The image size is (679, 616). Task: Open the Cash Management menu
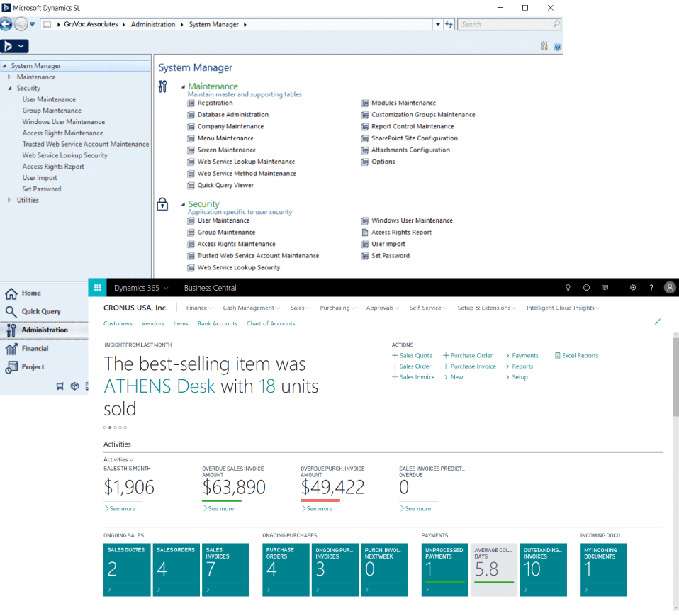pyautogui.click(x=251, y=308)
